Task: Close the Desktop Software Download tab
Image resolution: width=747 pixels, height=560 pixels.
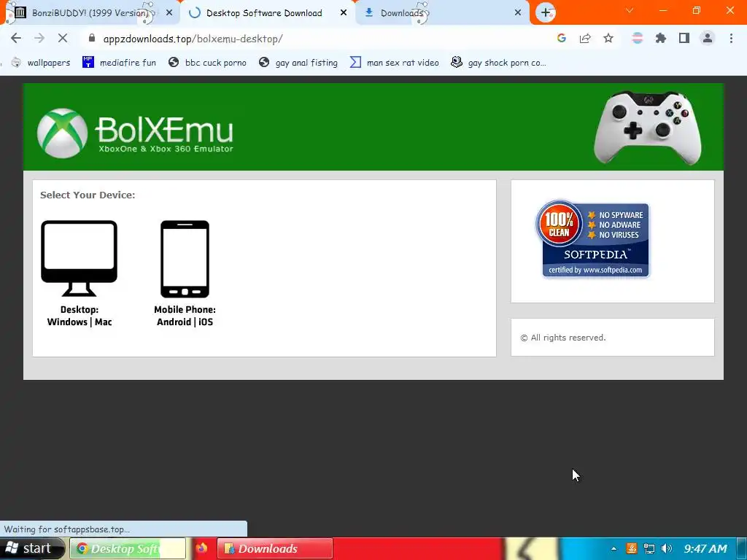Action: click(344, 13)
